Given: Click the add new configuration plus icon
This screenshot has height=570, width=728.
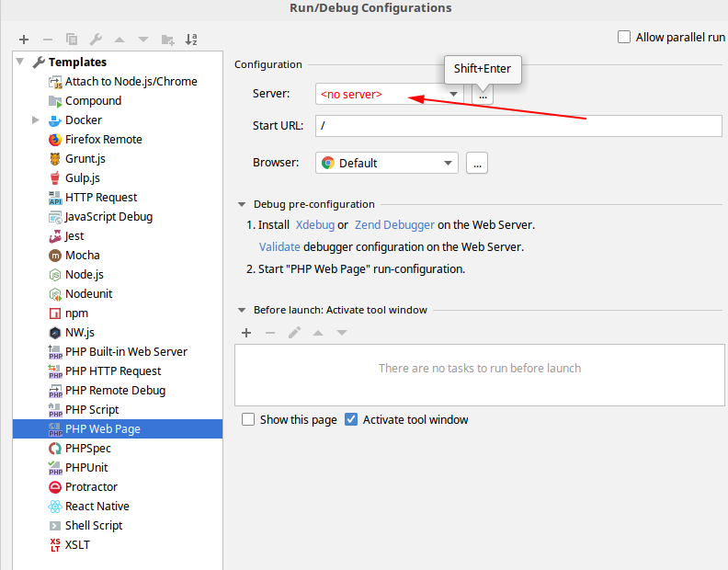Looking at the screenshot, I should (x=24, y=40).
